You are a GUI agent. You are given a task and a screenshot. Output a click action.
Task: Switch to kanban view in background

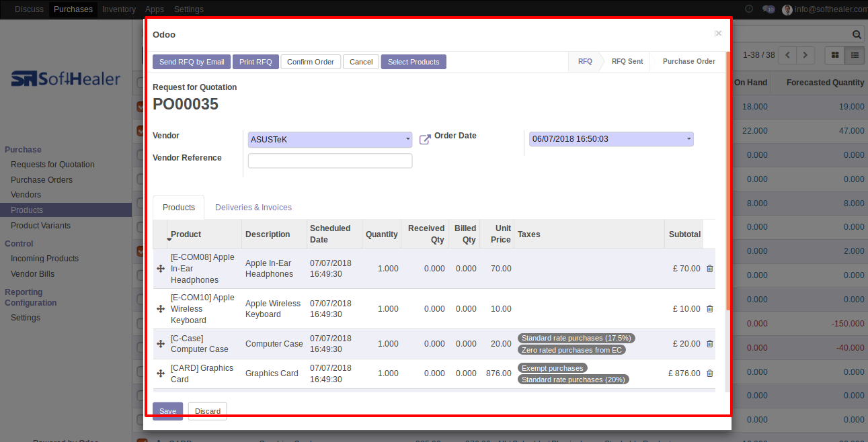(835, 55)
